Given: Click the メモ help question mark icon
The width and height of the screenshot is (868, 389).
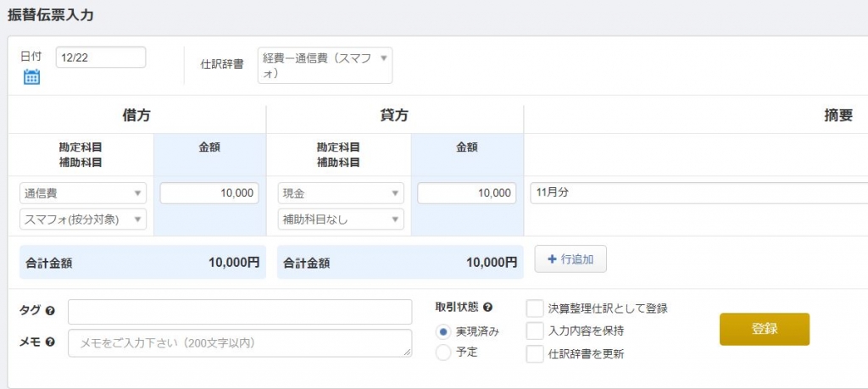Looking at the screenshot, I should 50,342.
